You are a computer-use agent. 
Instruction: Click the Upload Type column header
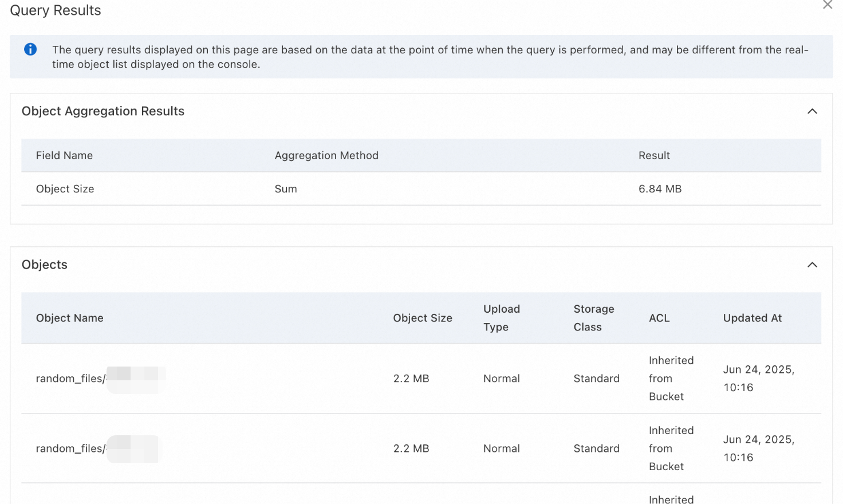(x=502, y=318)
